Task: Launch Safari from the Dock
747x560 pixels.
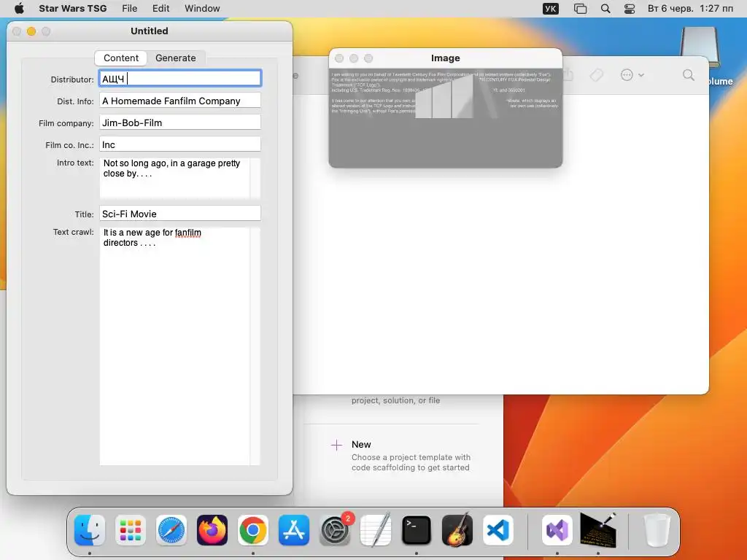Action: [x=171, y=530]
